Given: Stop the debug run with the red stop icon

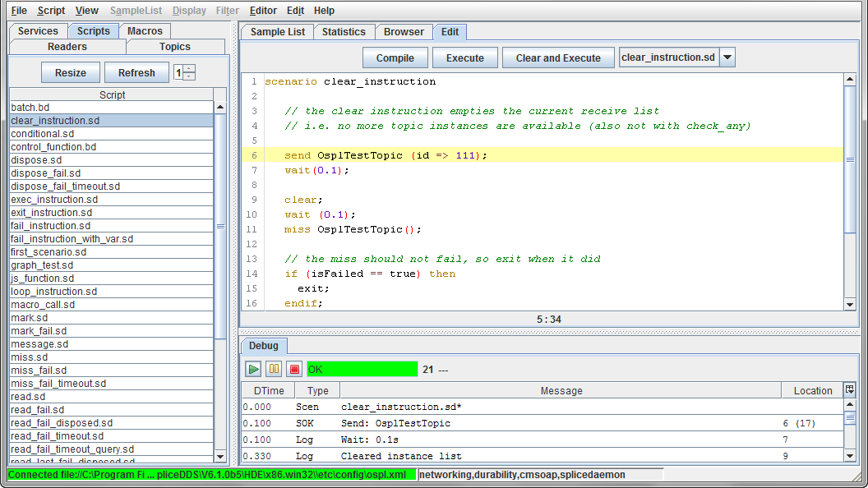Looking at the screenshot, I should click(x=294, y=369).
